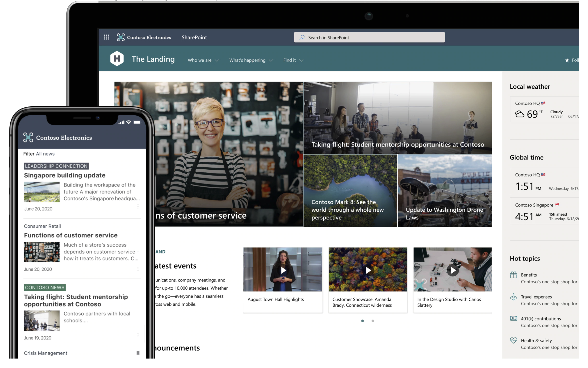This screenshot has height=368, width=588.
Task: Click the Contoso HQ 1:51 PM time card
Action: point(545,181)
